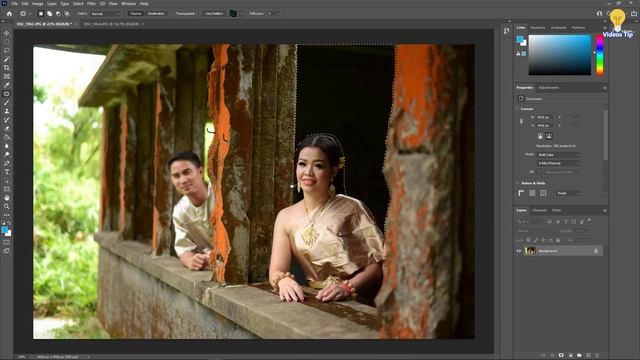Toggle Lock transparent pixels
640x360 pixels.
[x=528, y=240]
